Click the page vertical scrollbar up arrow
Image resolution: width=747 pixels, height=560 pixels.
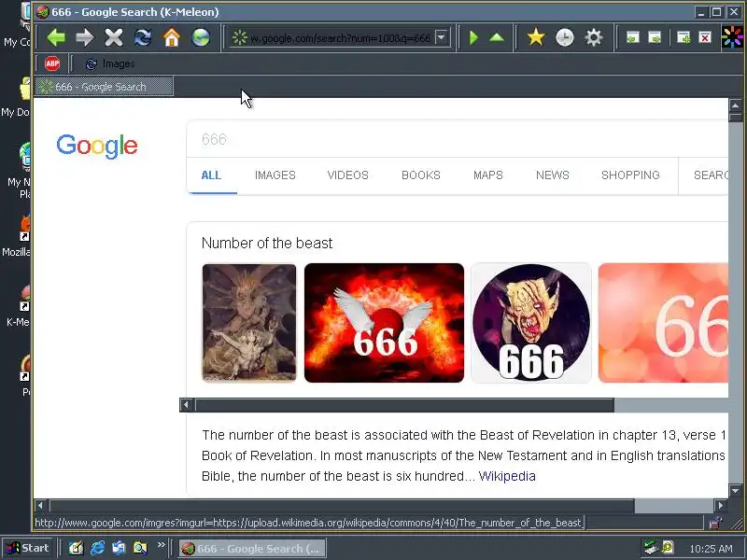735,105
